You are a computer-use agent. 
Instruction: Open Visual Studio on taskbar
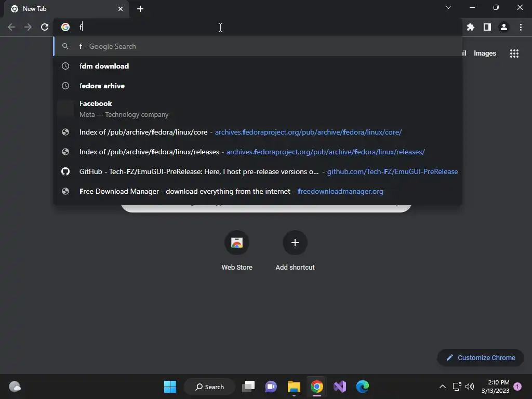pyautogui.click(x=340, y=387)
